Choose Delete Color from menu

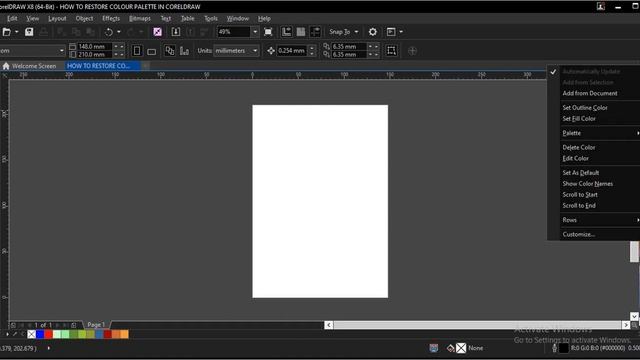(579, 147)
